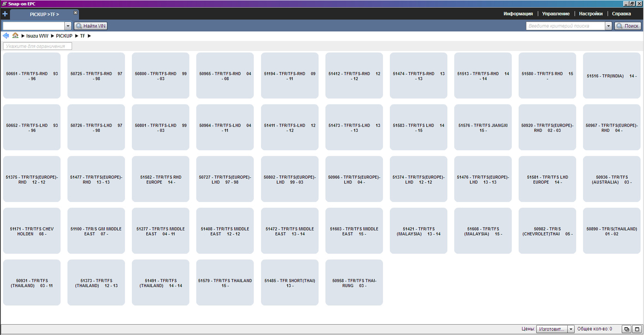644x335 pixels.
Task: Open the Настройки menu
Action: coord(591,14)
